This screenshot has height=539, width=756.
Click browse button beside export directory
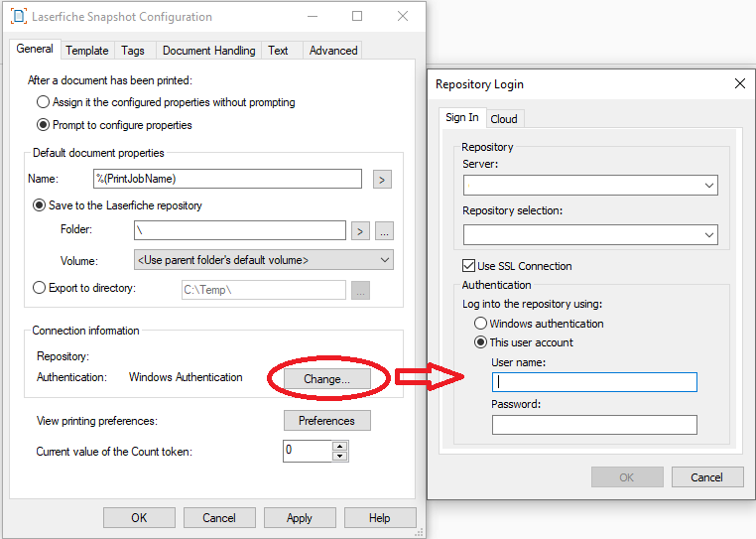click(361, 291)
